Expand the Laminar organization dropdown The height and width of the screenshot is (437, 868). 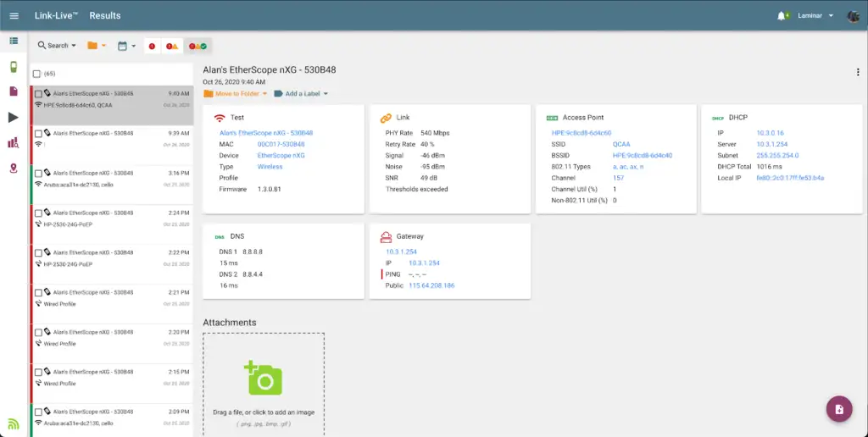[x=815, y=15]
